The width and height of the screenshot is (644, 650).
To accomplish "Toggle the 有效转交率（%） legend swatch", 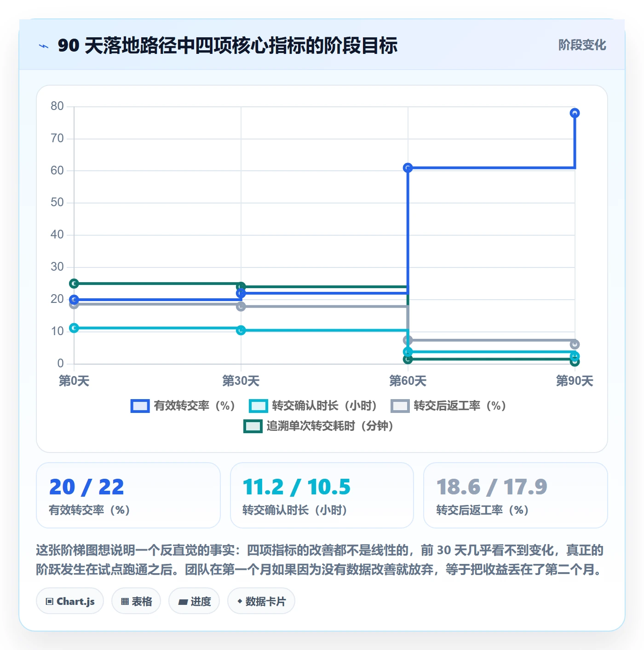I will click(x=140, y=406).
